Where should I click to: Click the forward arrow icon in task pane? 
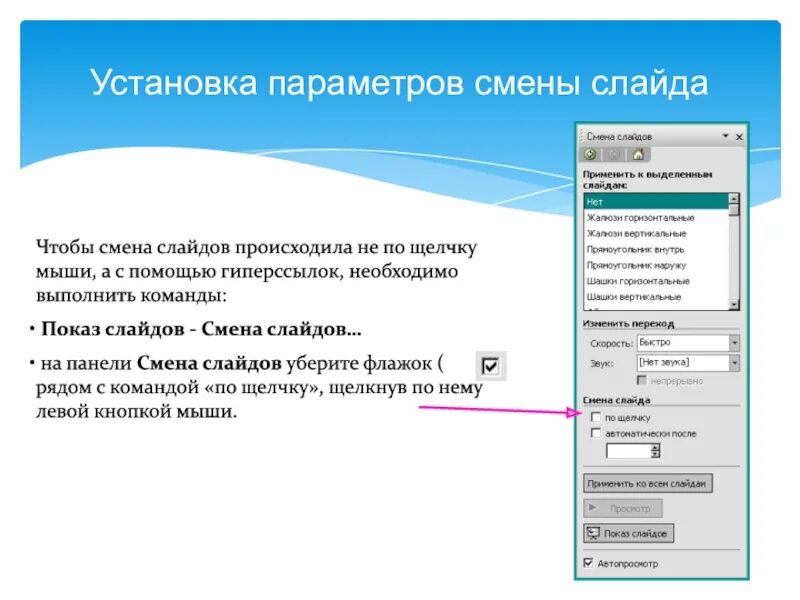614,154
